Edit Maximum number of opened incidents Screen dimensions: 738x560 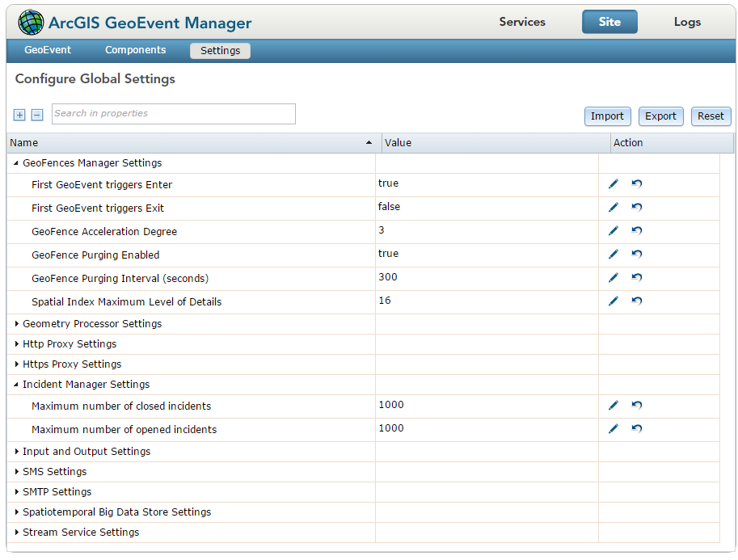(614, 429)
